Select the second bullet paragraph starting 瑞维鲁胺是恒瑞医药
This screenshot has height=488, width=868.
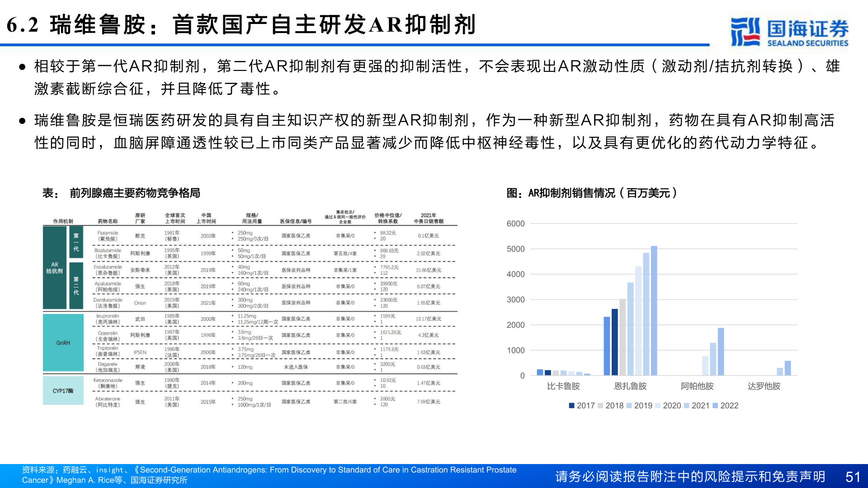pyautogui.click(x=434, y=131)
